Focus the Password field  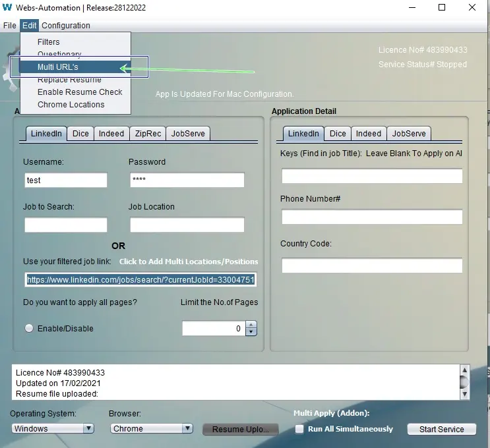pos(187,180)
